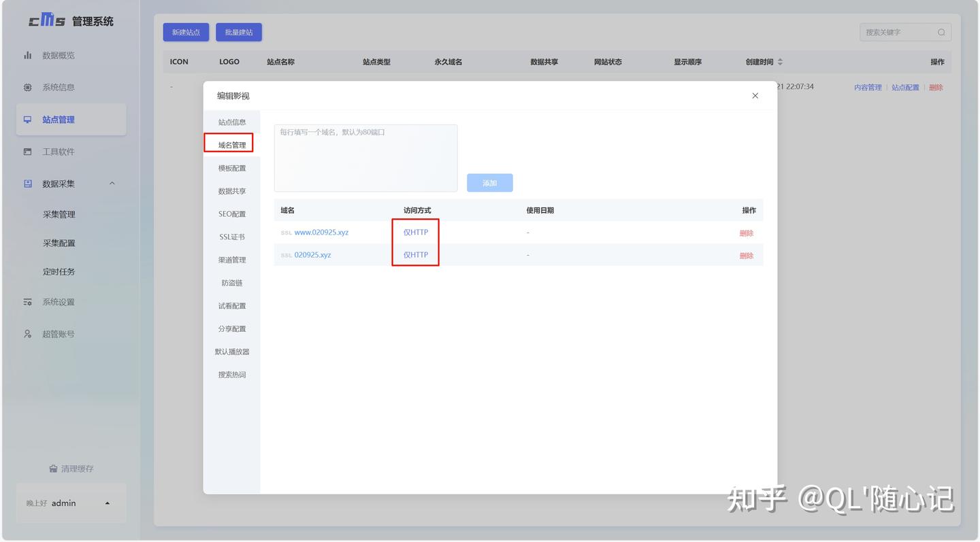Delete the 020925.xyz domain row
The image size is (980, 542).
click(x=747, y=256)
